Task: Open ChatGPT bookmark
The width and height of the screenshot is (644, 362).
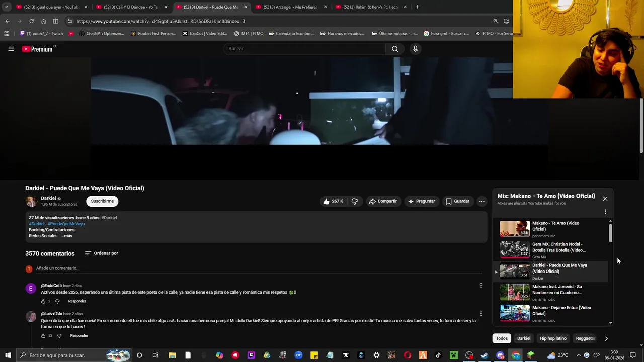Action: [x=101, y=34]
